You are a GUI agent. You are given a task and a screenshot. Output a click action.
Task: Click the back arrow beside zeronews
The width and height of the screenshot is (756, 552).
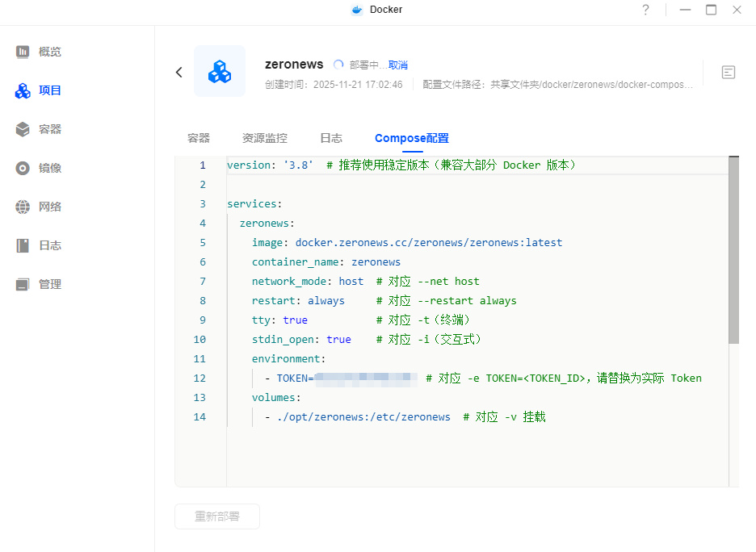click(x=179, y=72)
